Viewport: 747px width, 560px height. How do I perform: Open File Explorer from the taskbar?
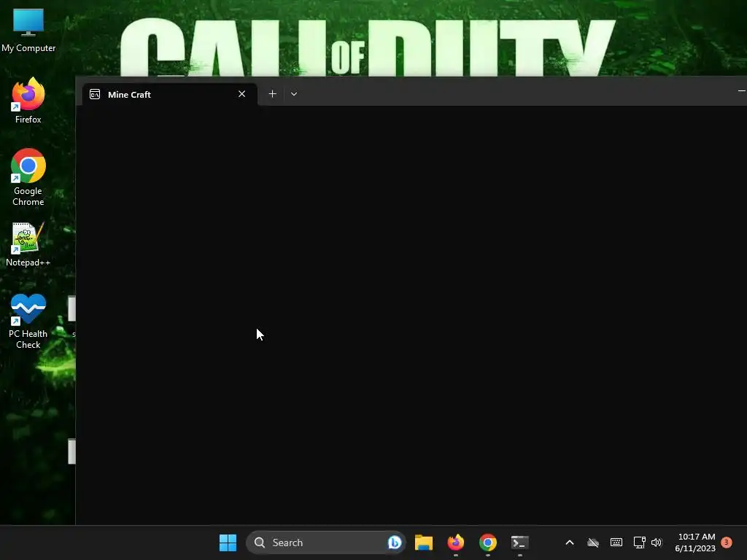point(424,542)
